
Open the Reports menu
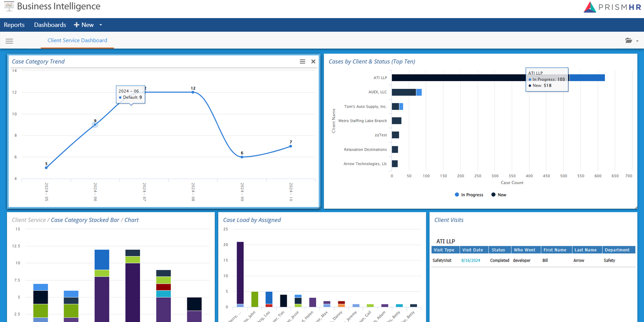(14, 24)
